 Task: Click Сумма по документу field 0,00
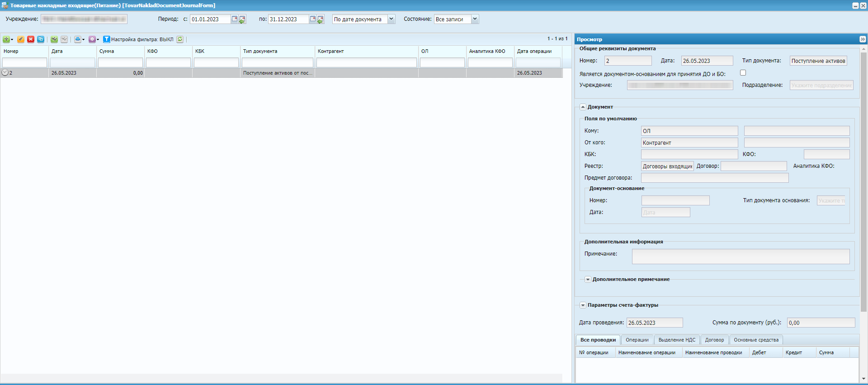point(821,323)
